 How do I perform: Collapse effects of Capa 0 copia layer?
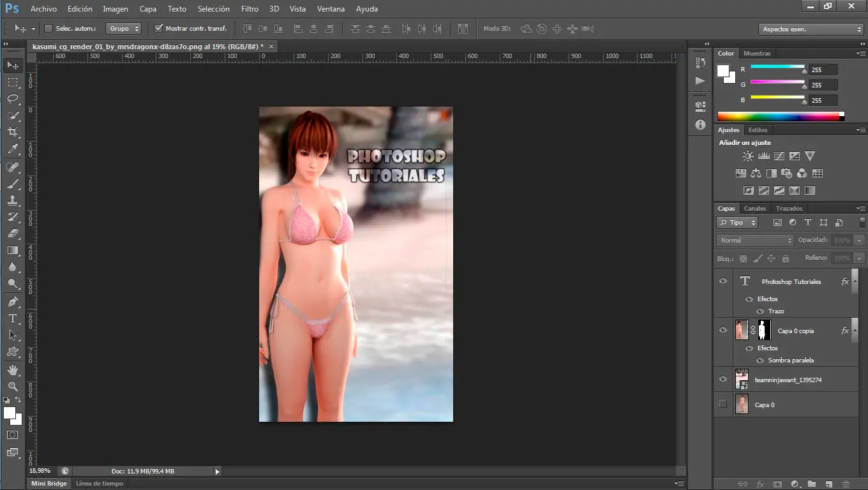[855, 330]
